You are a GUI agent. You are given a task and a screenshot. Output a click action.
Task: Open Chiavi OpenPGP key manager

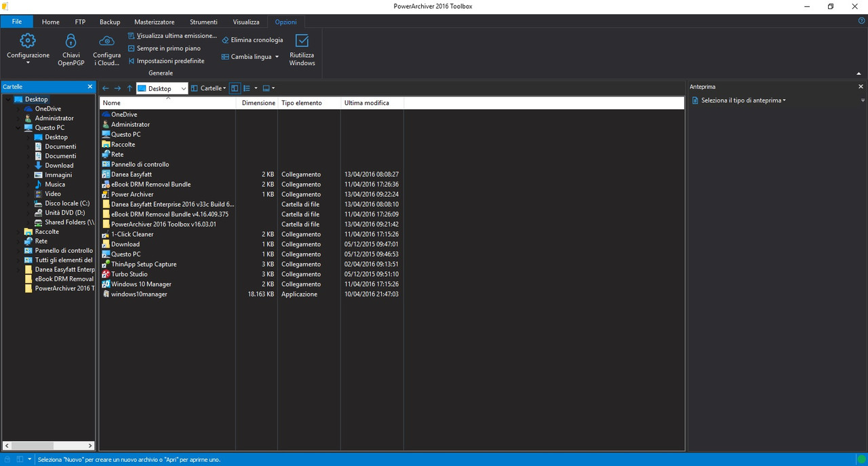(x=71, y=49)
